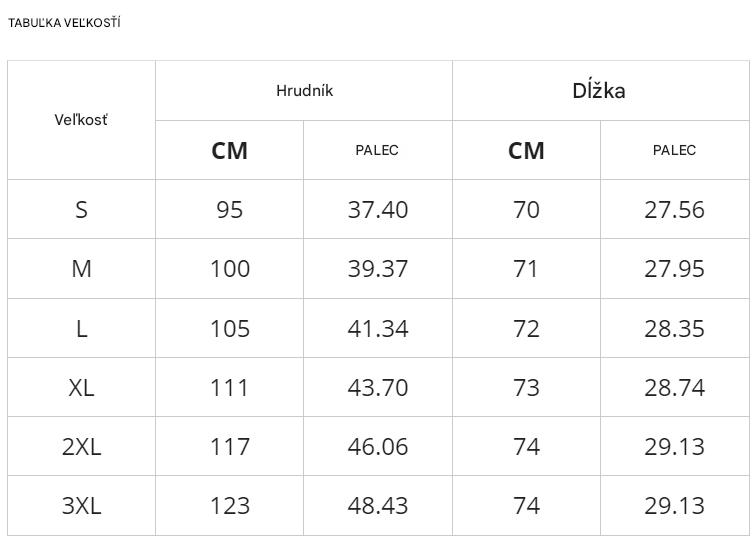Click the 105 cm chest cell
Image resolution: width=753 pixels, height=544 pixels.
tap(229, 329)
